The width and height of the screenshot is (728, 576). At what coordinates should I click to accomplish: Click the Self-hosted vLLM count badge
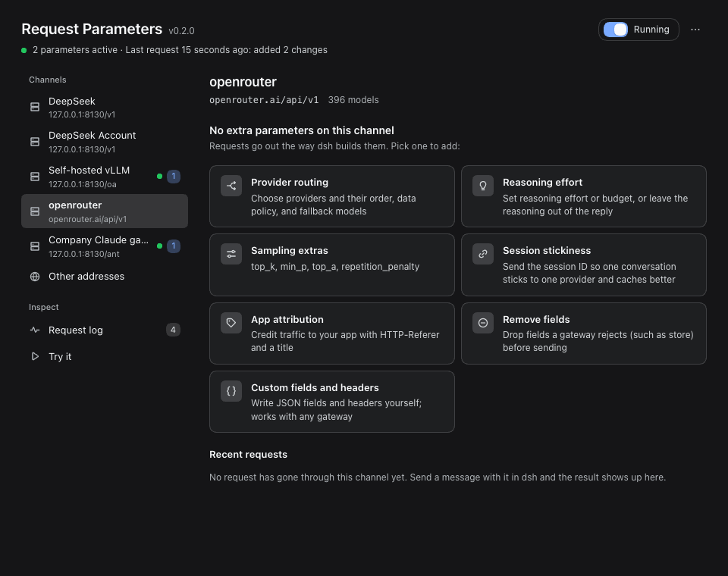click(x=174, y=177)
